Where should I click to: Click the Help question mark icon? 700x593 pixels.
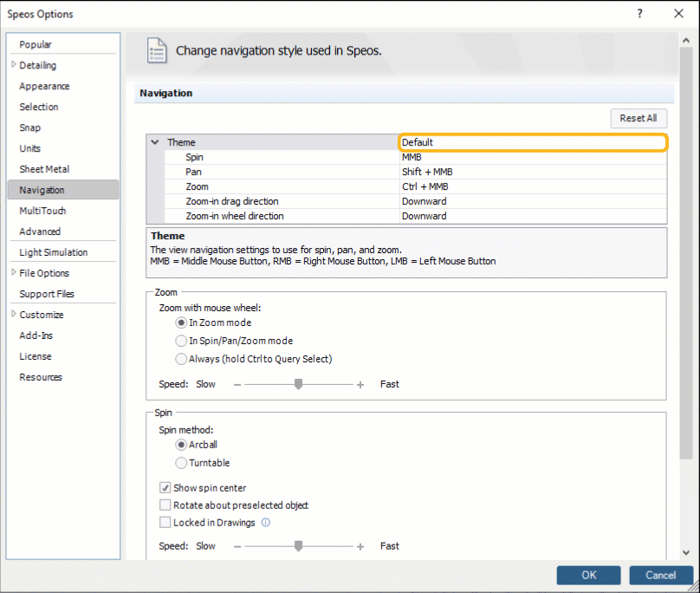[639, 13]
